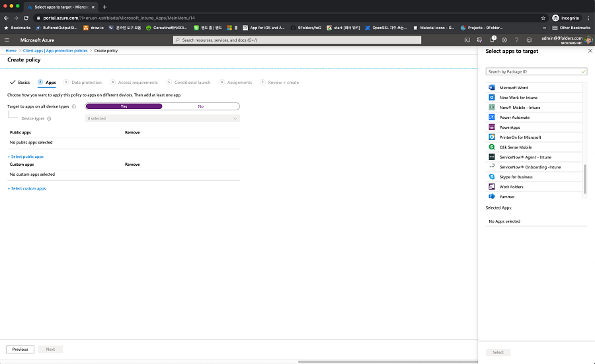Screen dimensions: 595x364
Task: Select the ServiceNow Onboarding -Intune icon
Action: [x=492, y=167]
